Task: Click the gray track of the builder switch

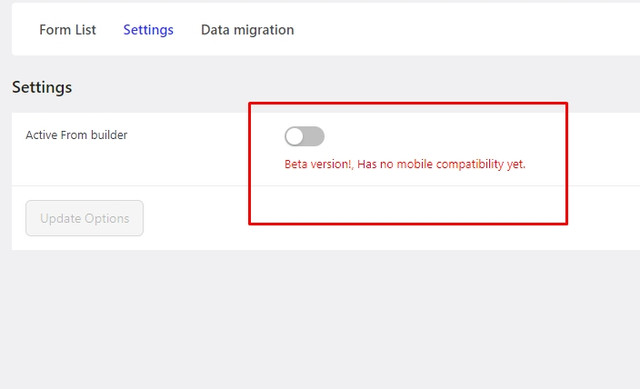Action: tap(315, 136)
